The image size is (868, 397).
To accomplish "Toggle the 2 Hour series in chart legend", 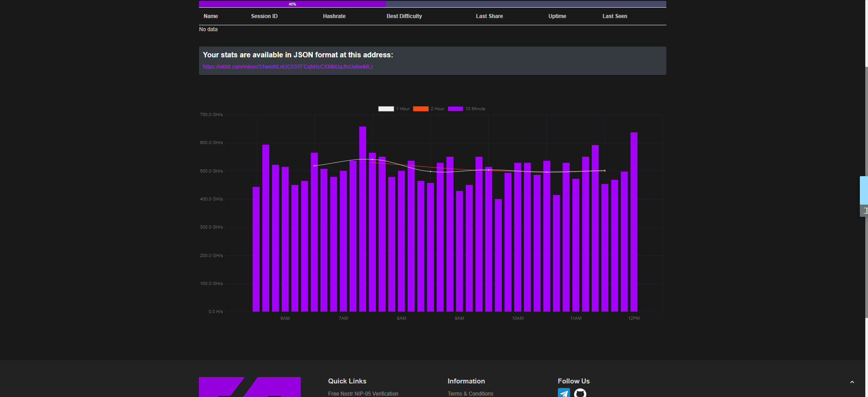I will [x=429, y=109].
